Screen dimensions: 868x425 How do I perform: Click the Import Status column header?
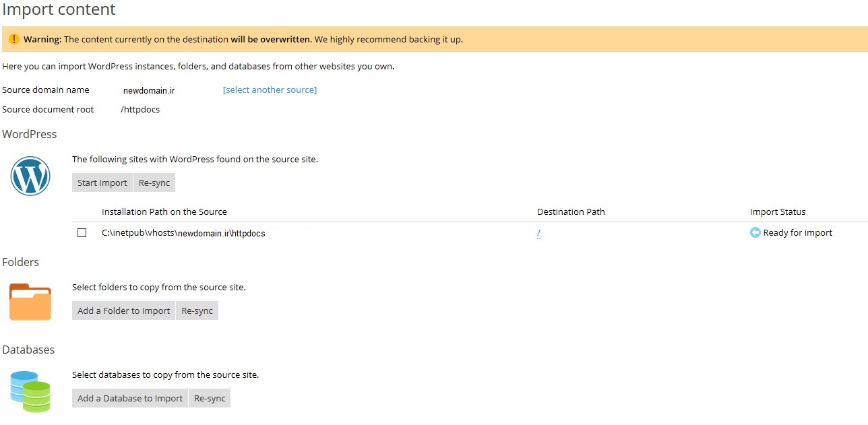[778, 212]
